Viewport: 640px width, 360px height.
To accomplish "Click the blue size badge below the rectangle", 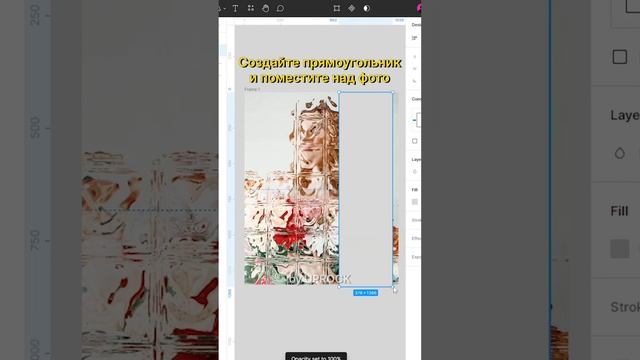I will coord(365,293).
